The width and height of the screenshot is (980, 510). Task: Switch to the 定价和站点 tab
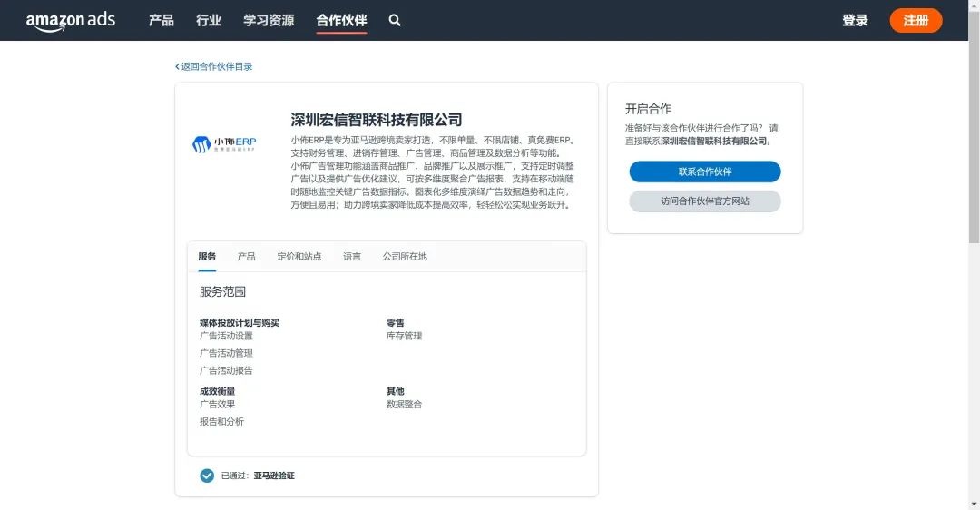(x=299, y=257)
